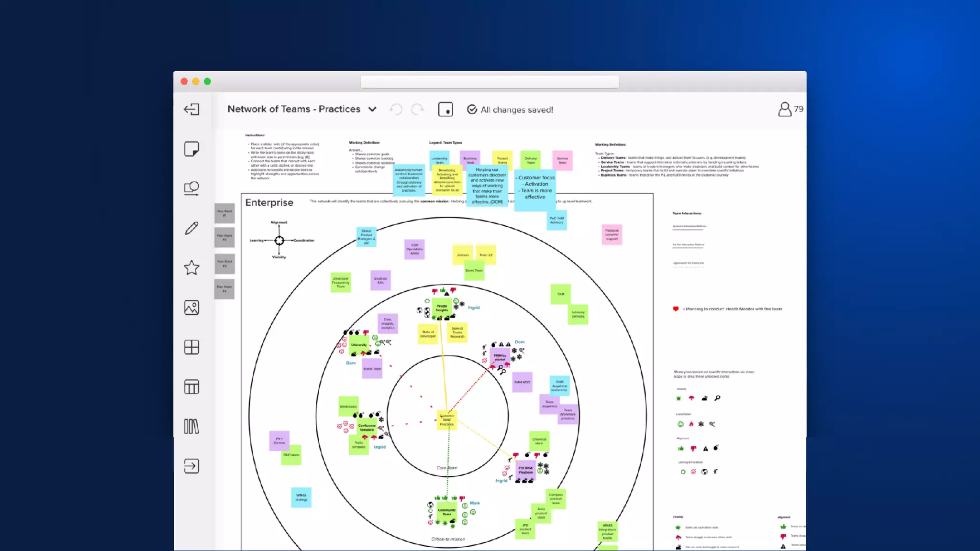Image resolution: width=980 pixels, height=551 pixels.
Task: Open the content library books icon
Action: coord(191,427)
